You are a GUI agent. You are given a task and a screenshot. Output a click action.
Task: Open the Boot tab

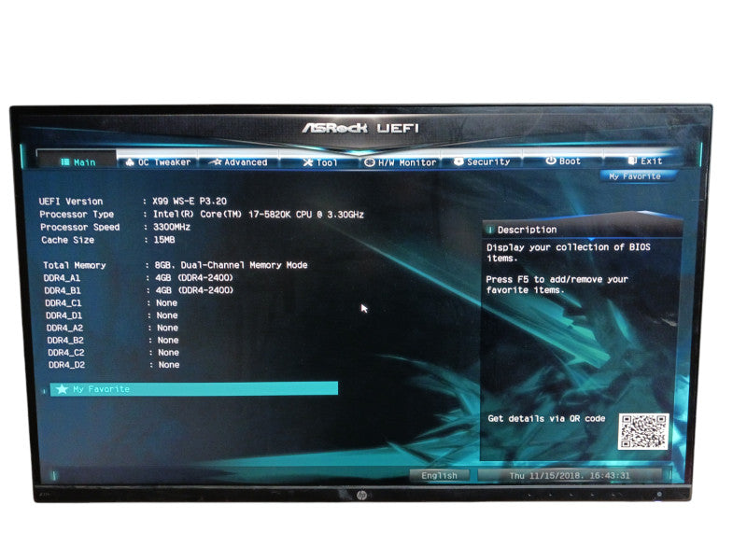pos(563,161)
